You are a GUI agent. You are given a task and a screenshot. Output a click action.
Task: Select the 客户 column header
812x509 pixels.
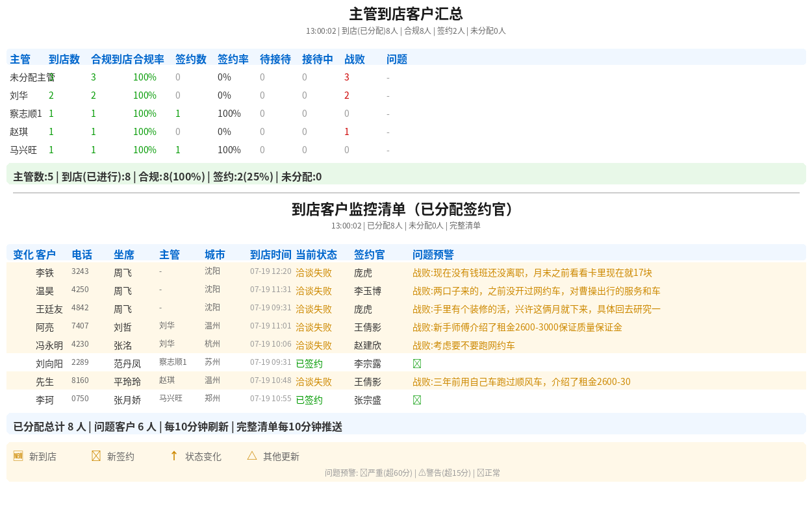point(46,255)
